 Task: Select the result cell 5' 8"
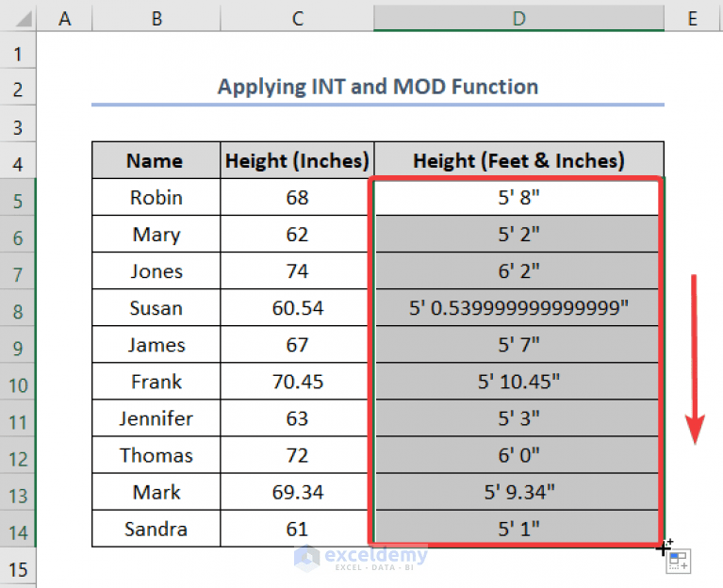519,197
